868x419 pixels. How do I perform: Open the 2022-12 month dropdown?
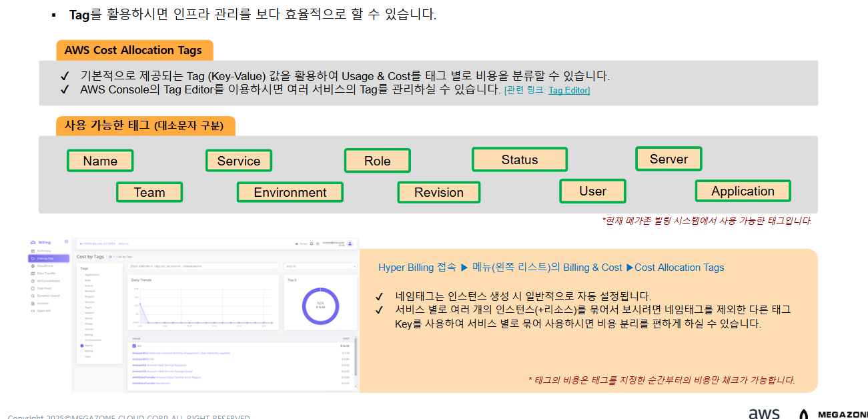click(321, 266)
